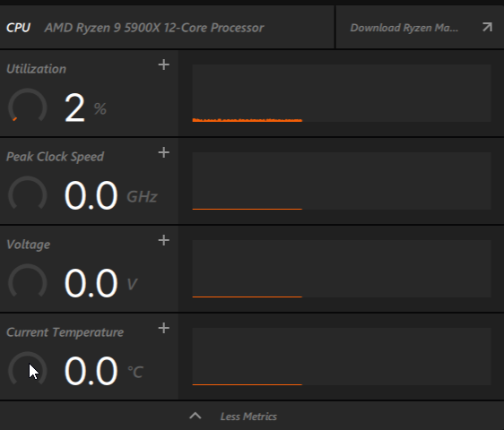Click the Current Temperature gauge dial
The image size is (504, 430).
pyautogui.click(x=28, y=369)
